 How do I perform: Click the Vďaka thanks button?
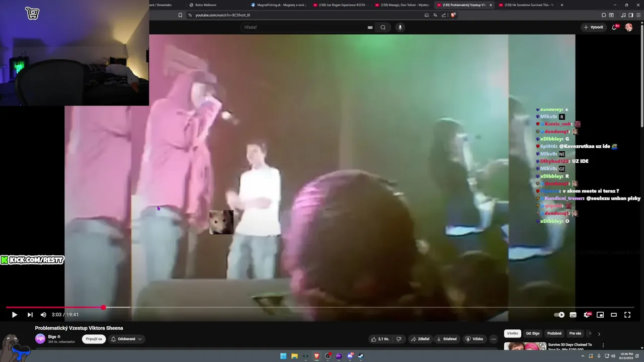(x=474, y=339)
